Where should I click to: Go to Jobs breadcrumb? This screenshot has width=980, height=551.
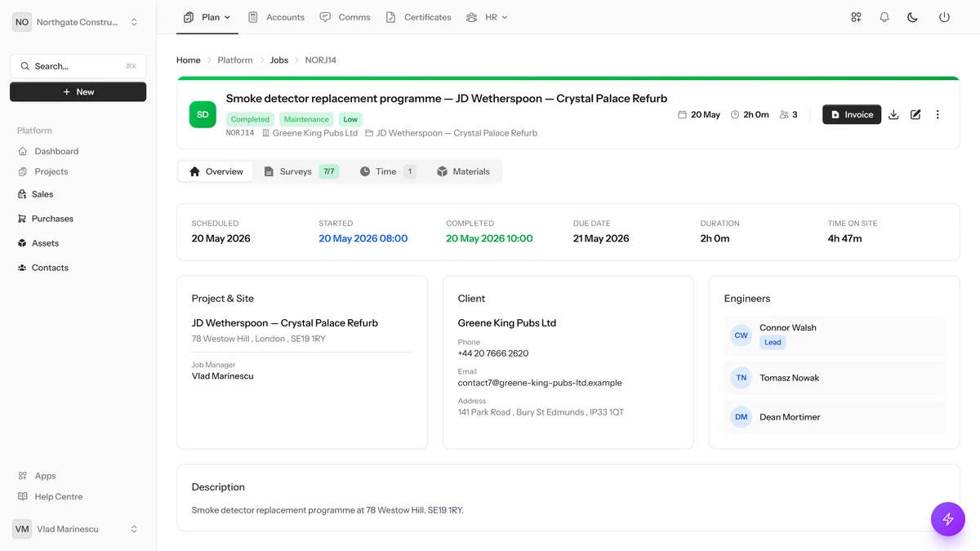pos(279,60)
